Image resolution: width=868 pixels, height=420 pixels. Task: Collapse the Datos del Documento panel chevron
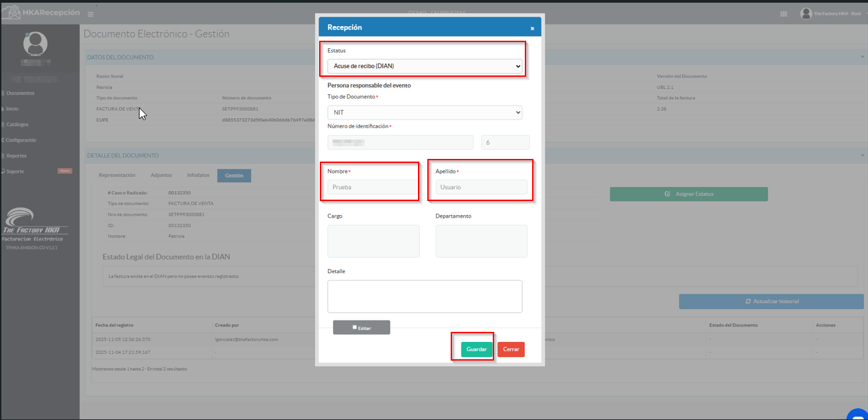pos(863,57)
